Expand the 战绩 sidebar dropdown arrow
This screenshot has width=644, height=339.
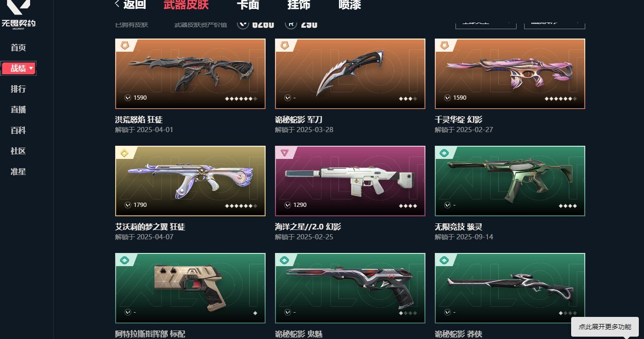tap(31, 68)
